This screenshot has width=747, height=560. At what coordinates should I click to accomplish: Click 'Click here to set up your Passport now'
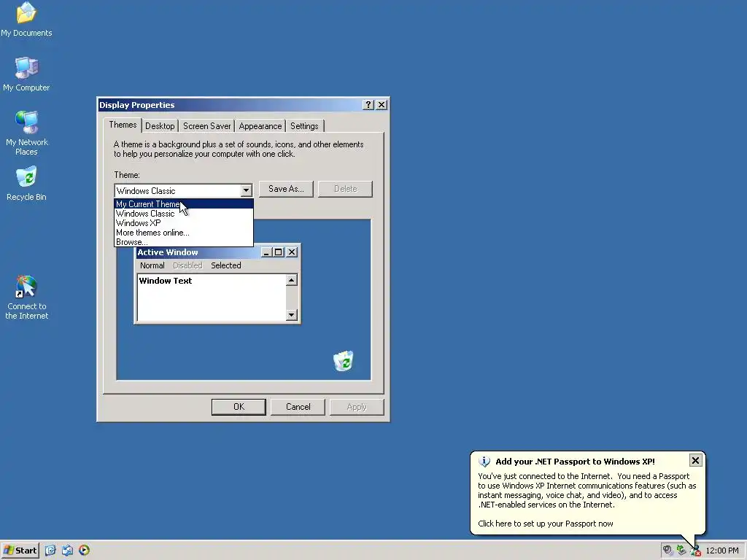tap(546, 524)
